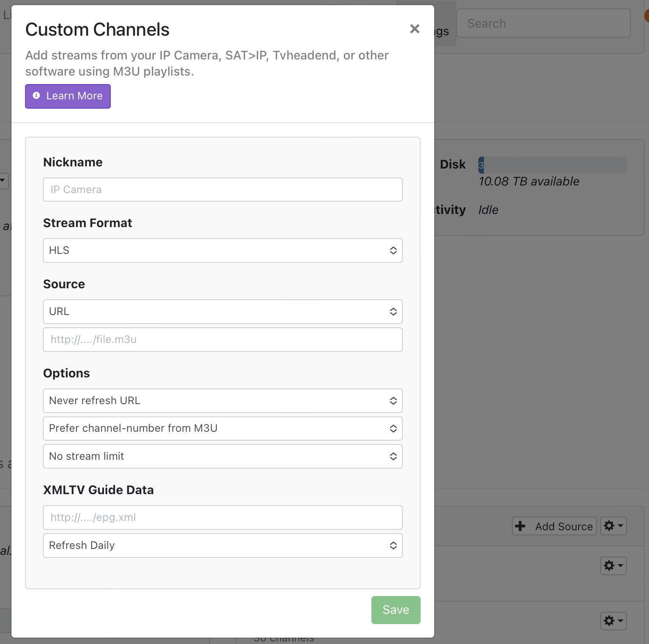Click the info icon in Learn More

[x=37, y=96]
